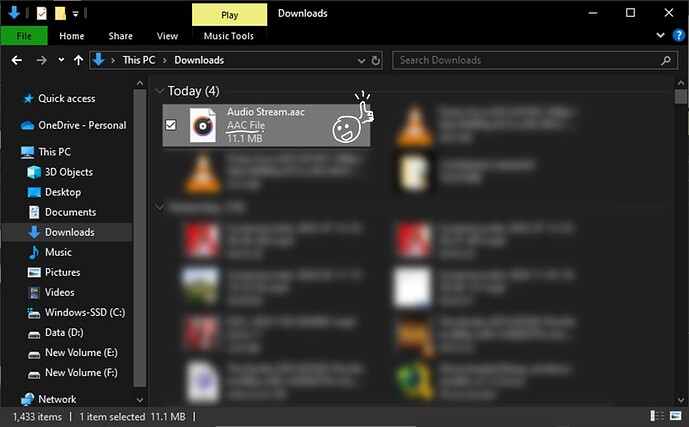Image resolution: width=689 pixels, height=427 pixels.
Task: Click the Help question mark icon
Action: (x=676, y=36)
